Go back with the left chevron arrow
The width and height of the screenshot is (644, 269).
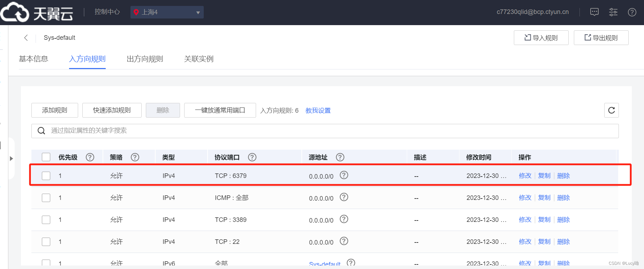26,38
